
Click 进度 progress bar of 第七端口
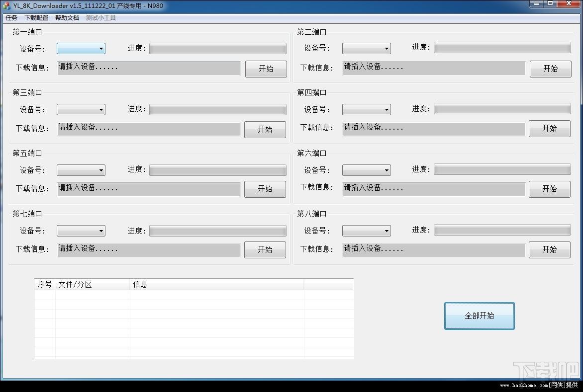click(218, 231)
